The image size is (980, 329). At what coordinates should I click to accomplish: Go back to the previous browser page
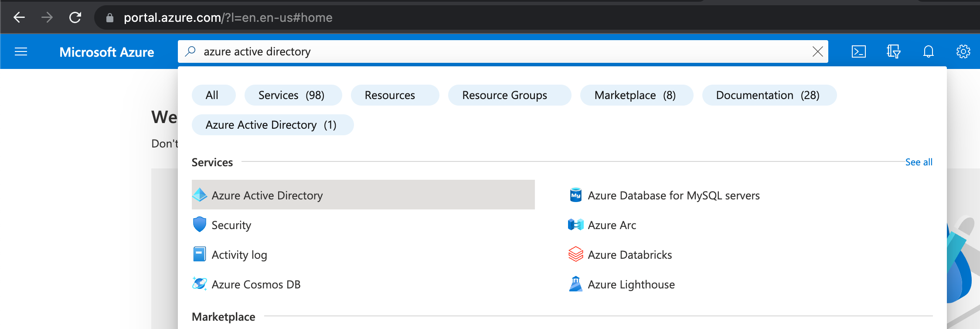pos(19,17)
